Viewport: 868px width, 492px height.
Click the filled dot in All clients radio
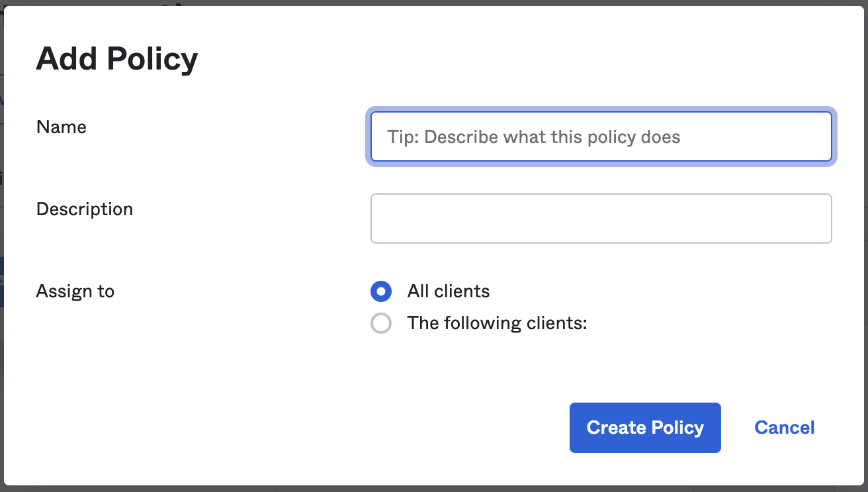click(381, 291)
